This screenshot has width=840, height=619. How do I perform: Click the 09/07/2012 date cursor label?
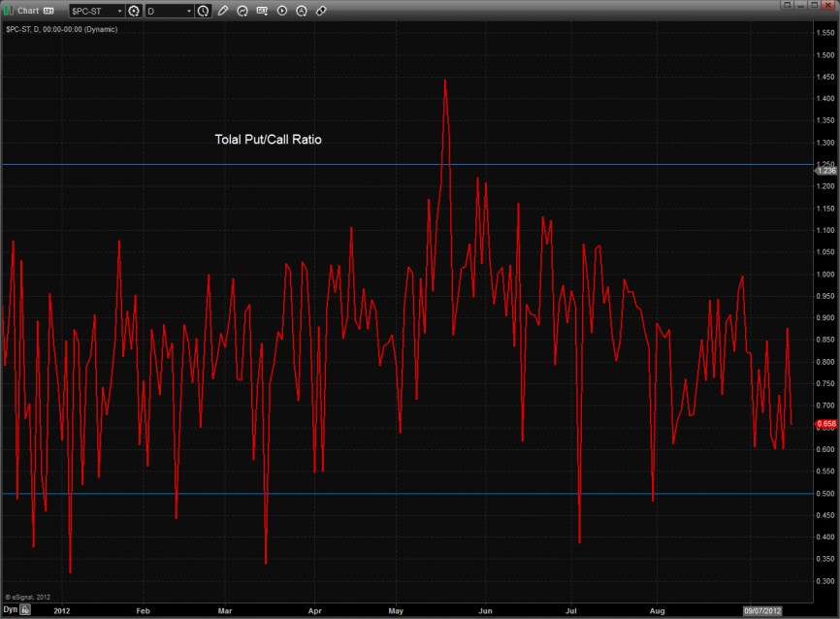point(761,610)
